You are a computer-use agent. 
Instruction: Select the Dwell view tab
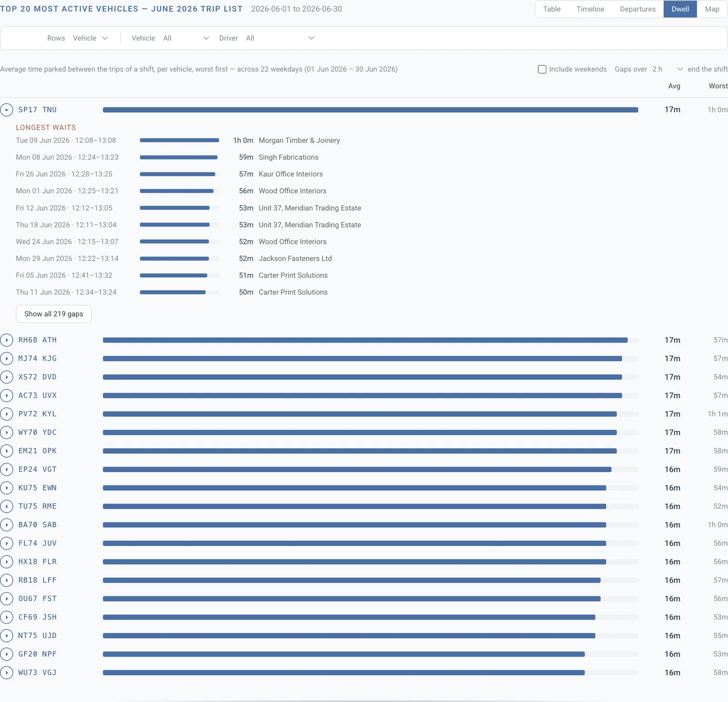coord(680,9)
